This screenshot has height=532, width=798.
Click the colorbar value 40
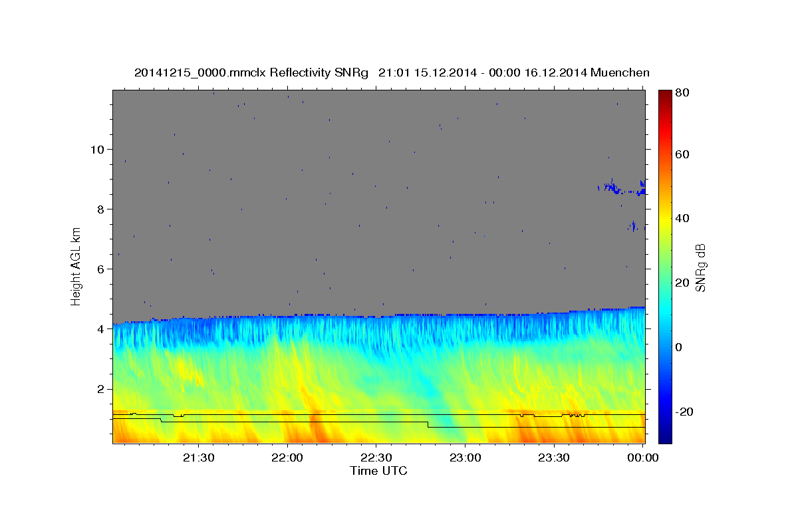pyautogui.click(x=684, y=218)
